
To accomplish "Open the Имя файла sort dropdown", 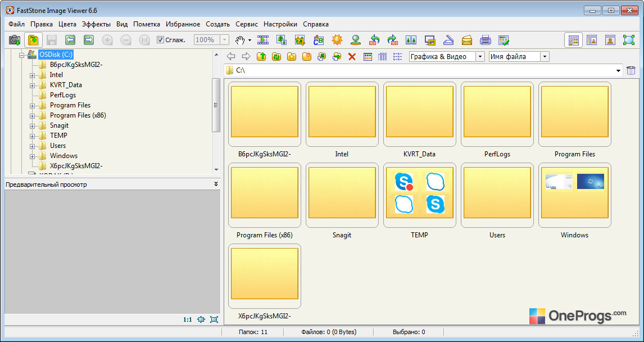I will [545, 57].
